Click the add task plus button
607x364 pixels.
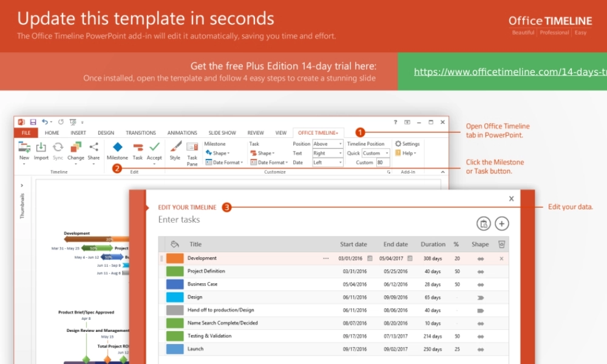pos(502,223)
